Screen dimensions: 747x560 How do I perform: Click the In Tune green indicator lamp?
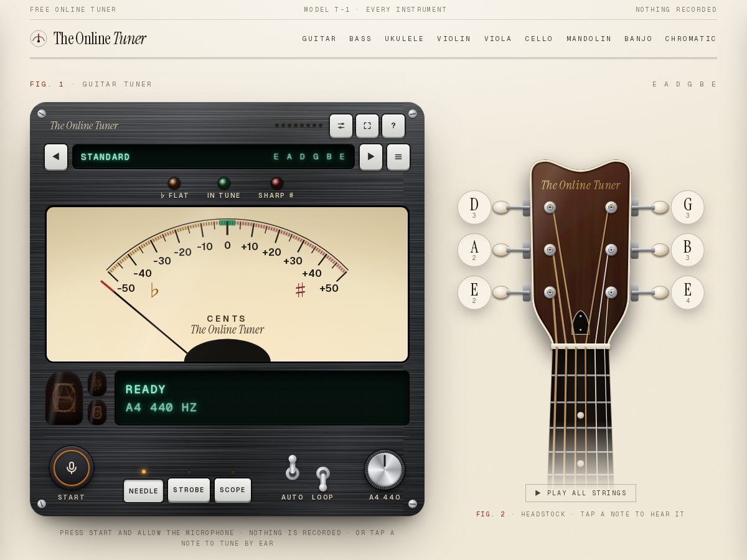224,183
